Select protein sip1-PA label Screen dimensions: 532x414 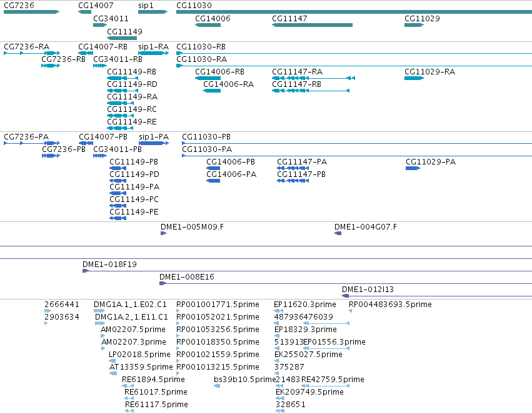coord(154,137)
